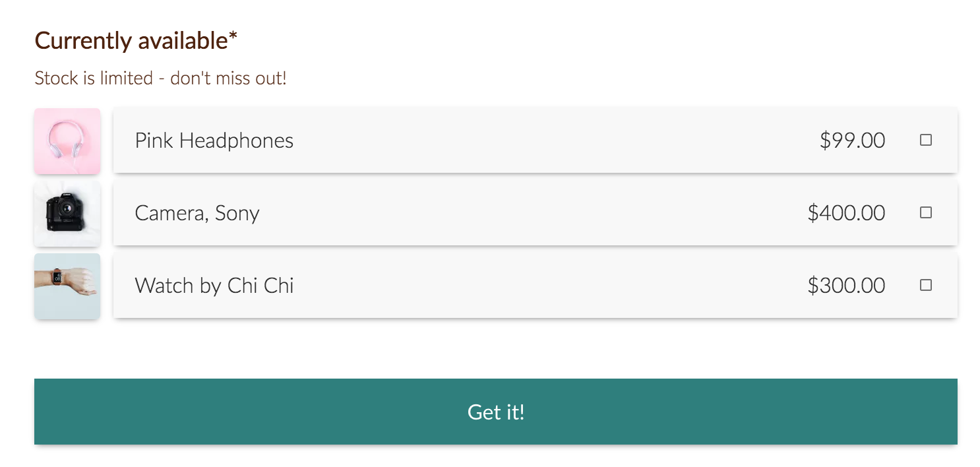Click the wrist watch product image
The width and height of the screenshot is (980, 467).
(67, 286)
